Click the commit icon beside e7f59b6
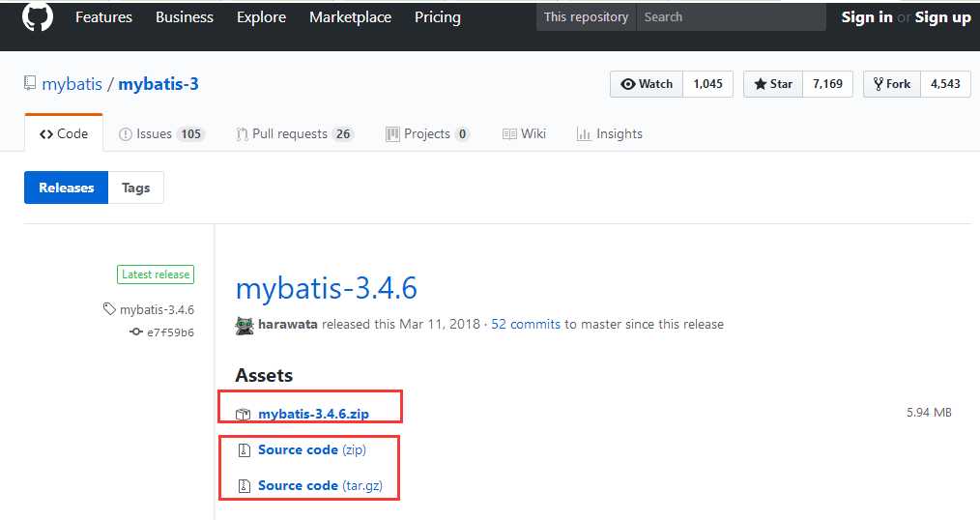The width and height of the screenshot is (980, 520). tap(135, 332)
